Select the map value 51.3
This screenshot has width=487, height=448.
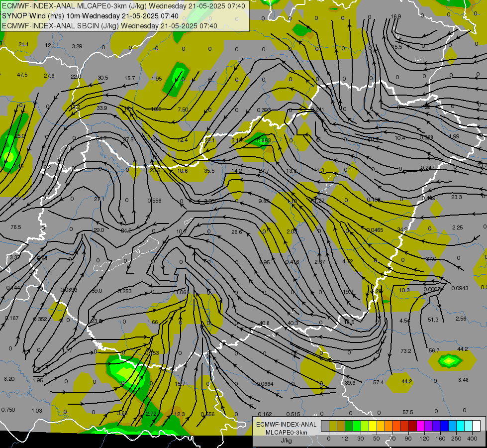(433, 320)
